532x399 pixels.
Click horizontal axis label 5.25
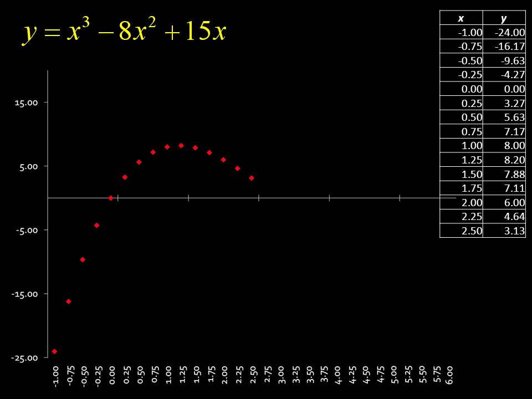[409, 374]
